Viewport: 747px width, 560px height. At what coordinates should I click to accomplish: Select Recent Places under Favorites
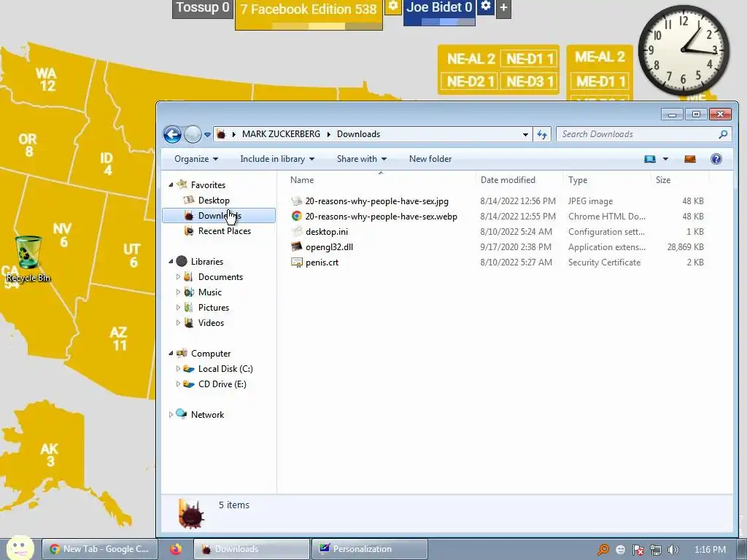pyautogui.click(x=225, y=231)
